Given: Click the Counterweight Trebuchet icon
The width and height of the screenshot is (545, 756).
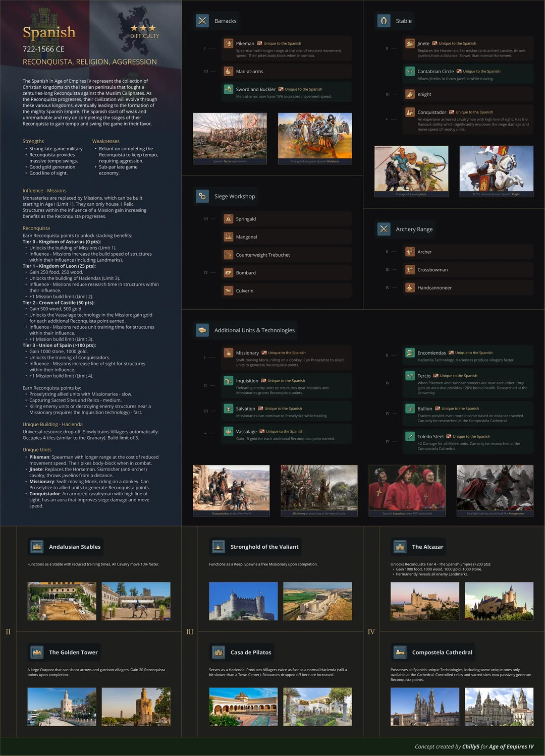Looking at the screenshot, I should tap(229, 255).
